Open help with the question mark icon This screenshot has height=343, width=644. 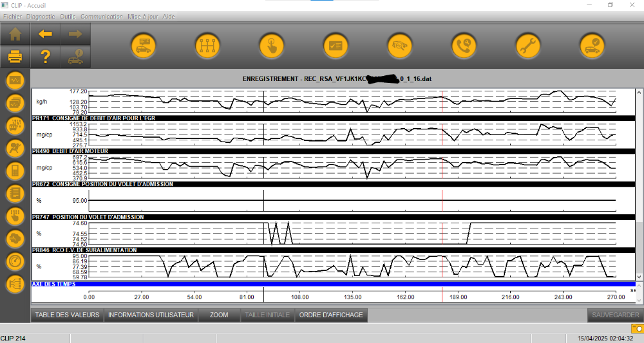45,57
